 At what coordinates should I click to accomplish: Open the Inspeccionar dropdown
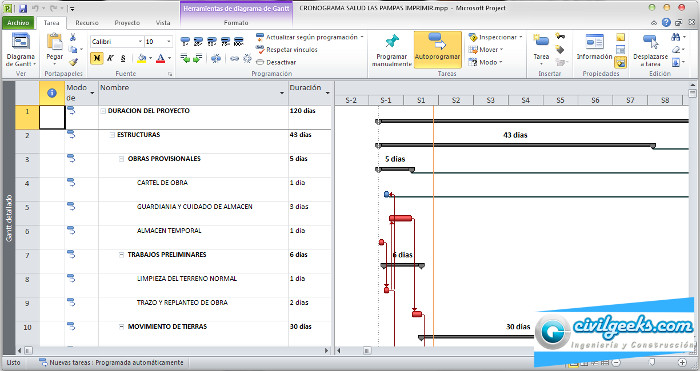[495, 37]
